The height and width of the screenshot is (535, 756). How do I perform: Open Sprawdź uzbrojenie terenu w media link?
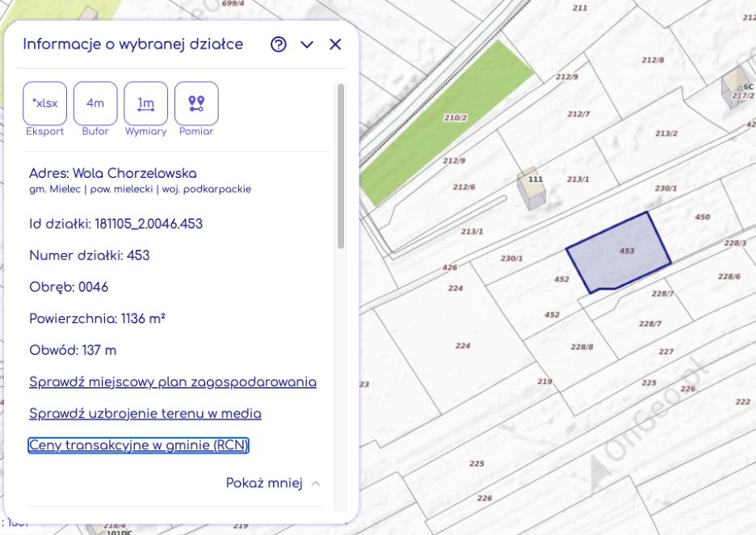(145, 414)
